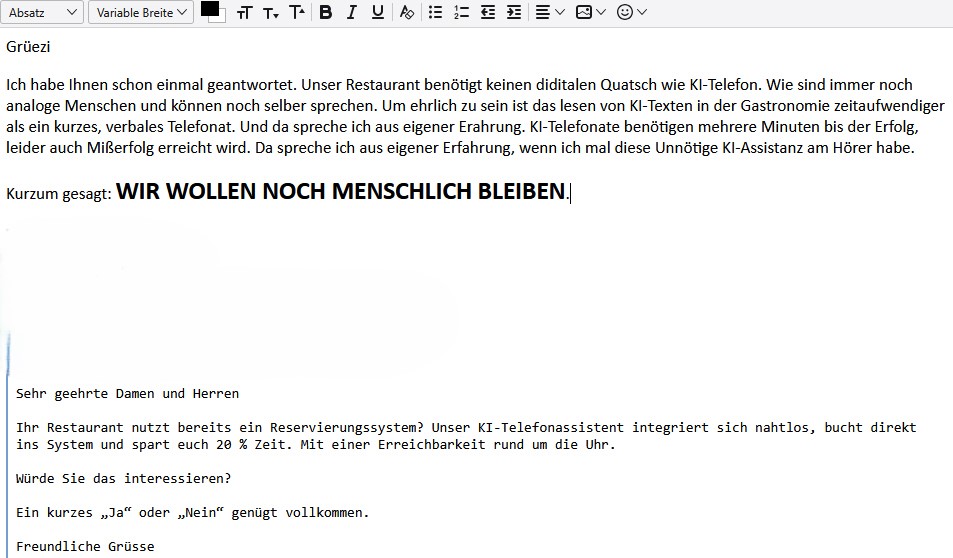Apply bulleted list
The image size is (953, 558).
[x=435, y=12]
